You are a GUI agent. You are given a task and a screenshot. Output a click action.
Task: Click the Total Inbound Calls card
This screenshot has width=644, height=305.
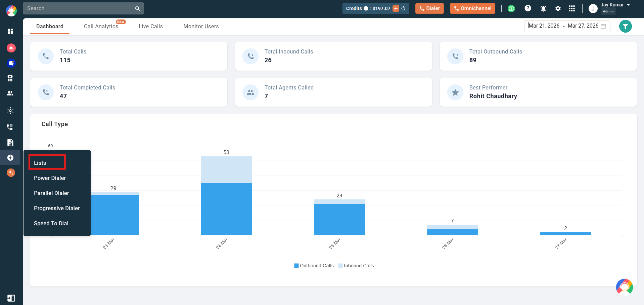point(333,56)
